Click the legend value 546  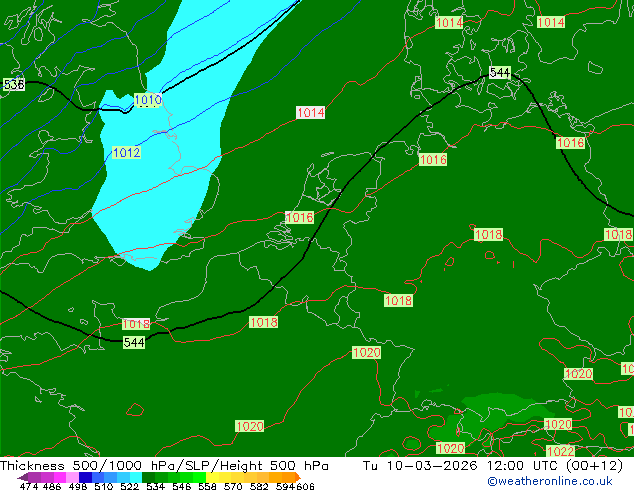182,486
